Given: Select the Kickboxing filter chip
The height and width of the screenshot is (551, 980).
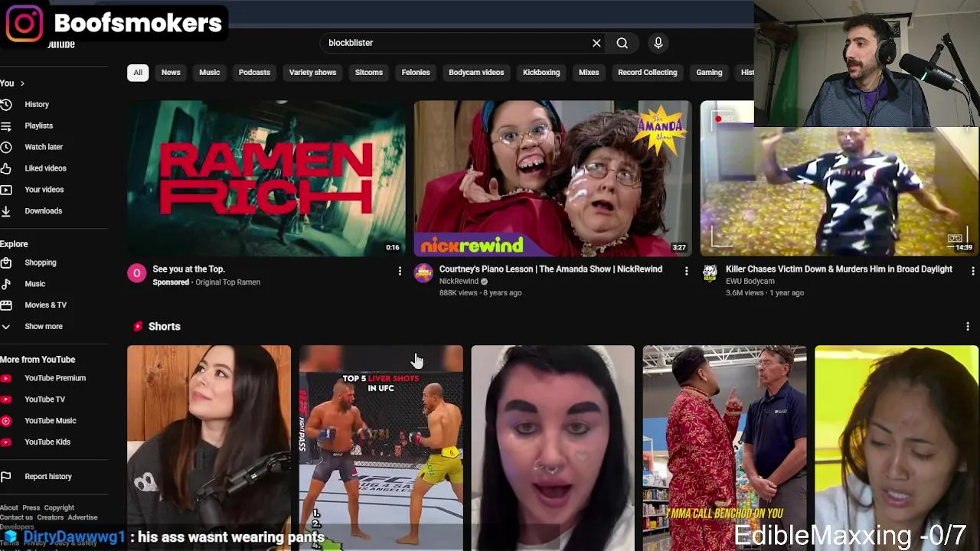Looking at the screenshot, I should click(x=541, y=73).
